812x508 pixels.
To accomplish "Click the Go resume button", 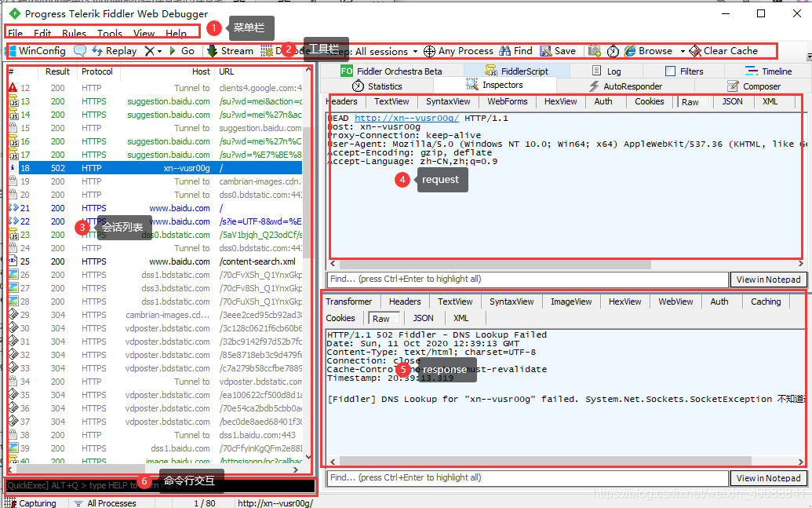I will tap(182, 51).
